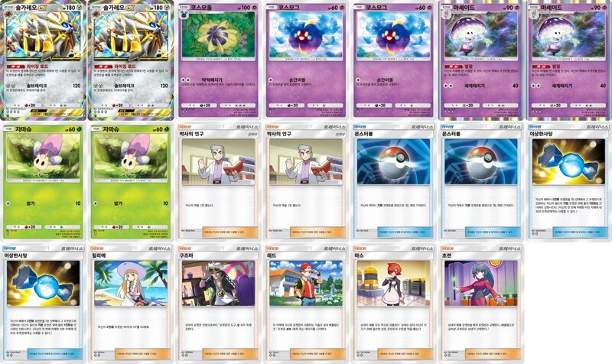612x364 pixels.
Task: Click the 순간이동 attack on right 코스모그
Action: click(x=393, y=80)
